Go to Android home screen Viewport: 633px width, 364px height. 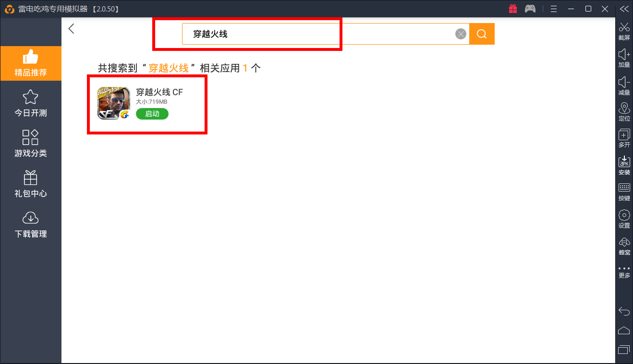point(624,330)
